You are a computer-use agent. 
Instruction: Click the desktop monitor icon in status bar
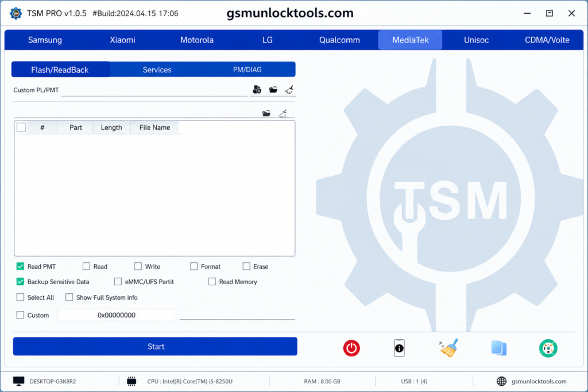click(x=19, y=382)
